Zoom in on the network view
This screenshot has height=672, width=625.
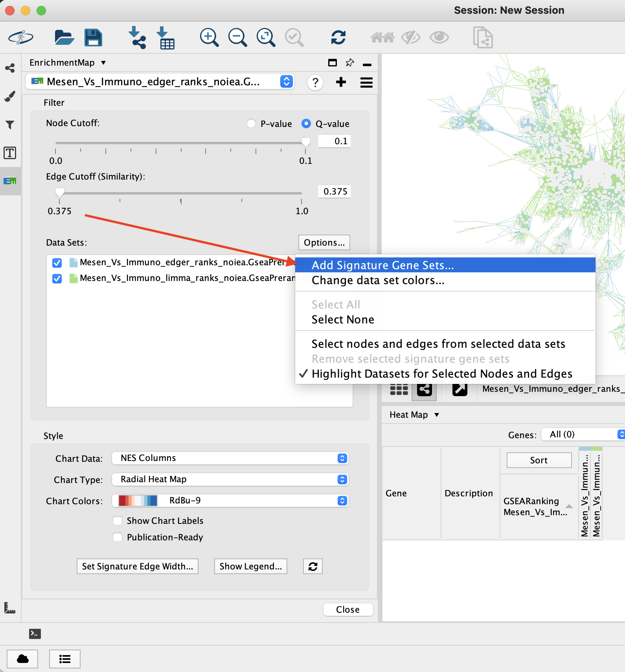209,38
